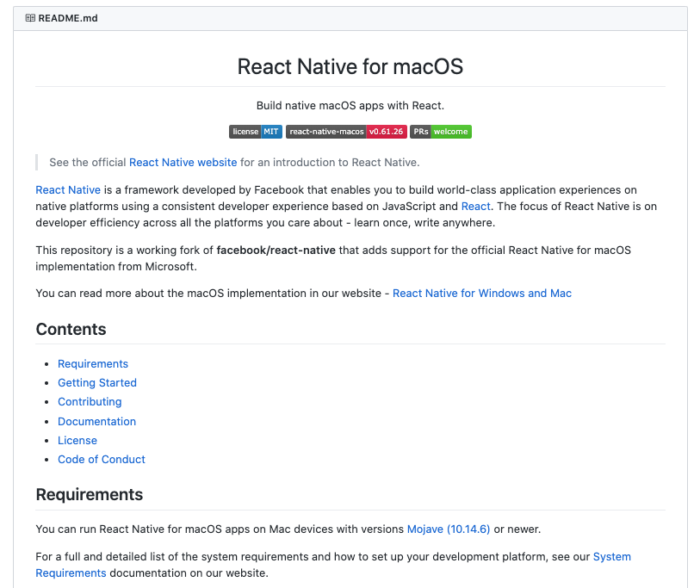Open the React Native website link
700x588 pixels.
[183, 162]
